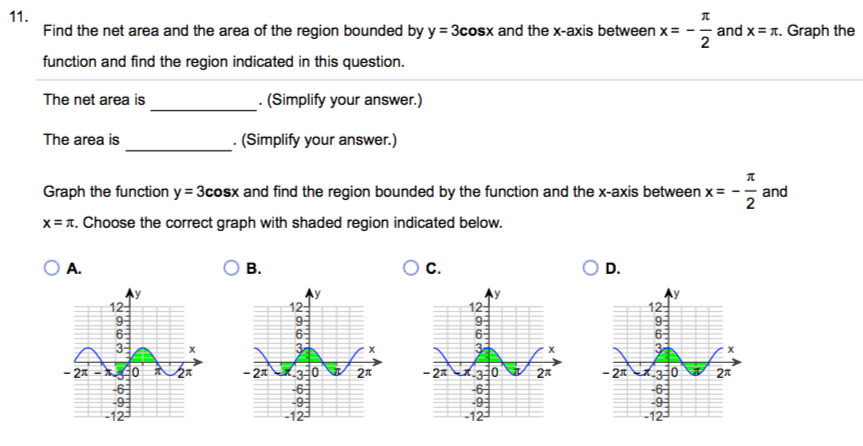
Task: Select radio button for option A
Action: point(51,267)
